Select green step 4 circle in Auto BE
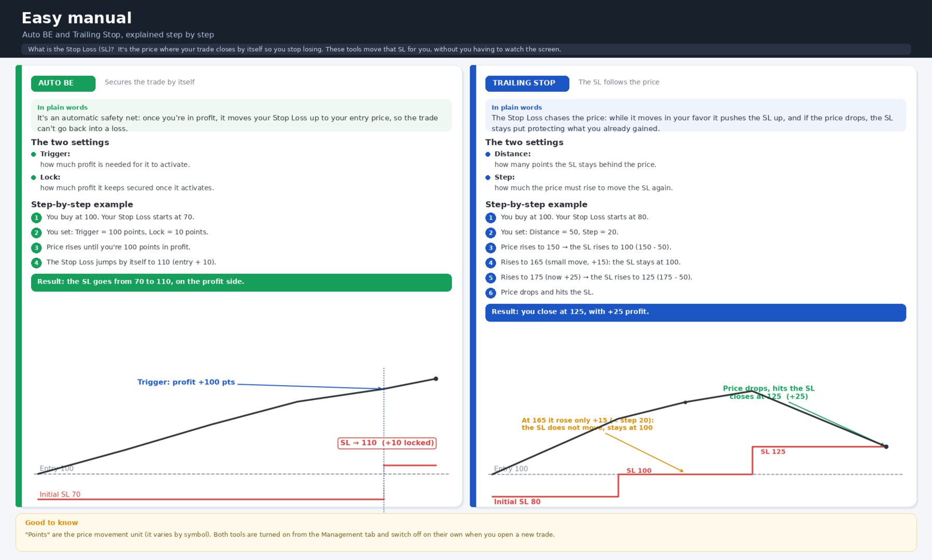 pos(36,263)
